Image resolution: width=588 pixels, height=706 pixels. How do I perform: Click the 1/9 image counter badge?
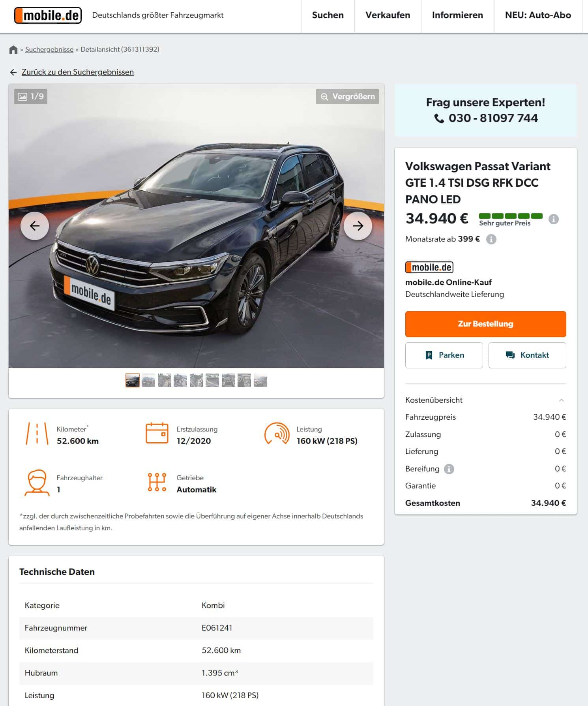pyautogui.click(x=31, y=96)
